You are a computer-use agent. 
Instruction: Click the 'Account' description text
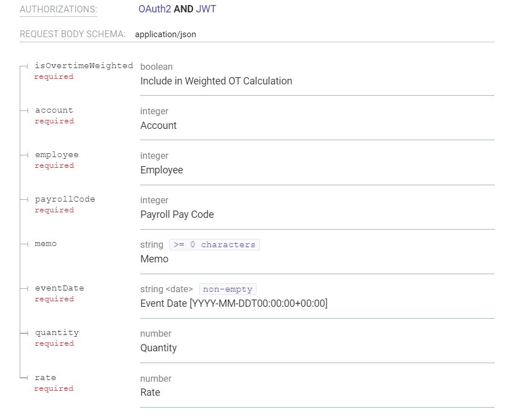(x=158, y=126)
